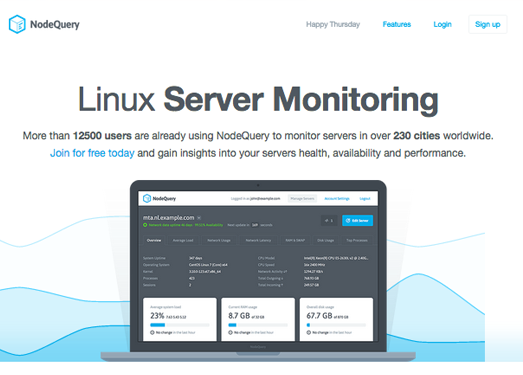The width and height of the screenshot is (523, 375).
Task: Click the laptop dashboard preview image
Action: coord(258,271)
